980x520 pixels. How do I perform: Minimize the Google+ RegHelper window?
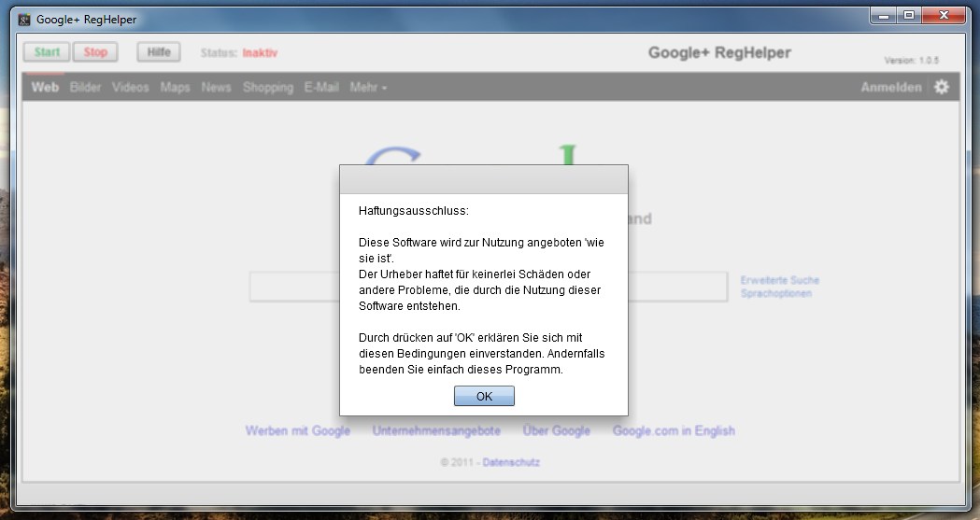point(884,16)
